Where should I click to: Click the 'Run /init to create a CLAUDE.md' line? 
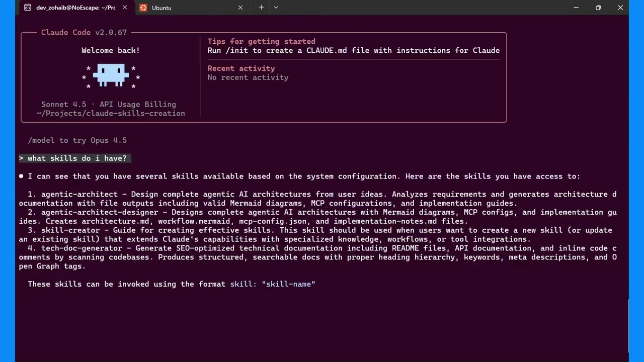pyautogui.click(x=354, y=50)
